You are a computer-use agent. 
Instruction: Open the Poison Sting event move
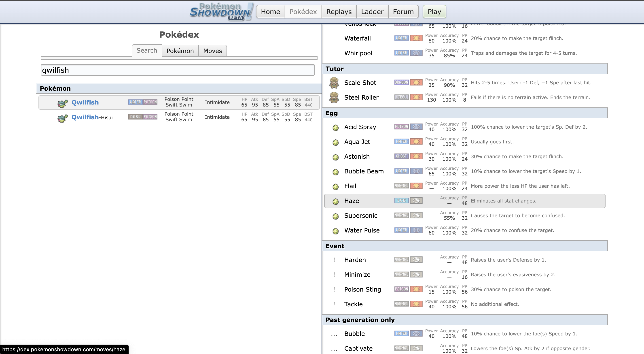click(x=465, y=289)
